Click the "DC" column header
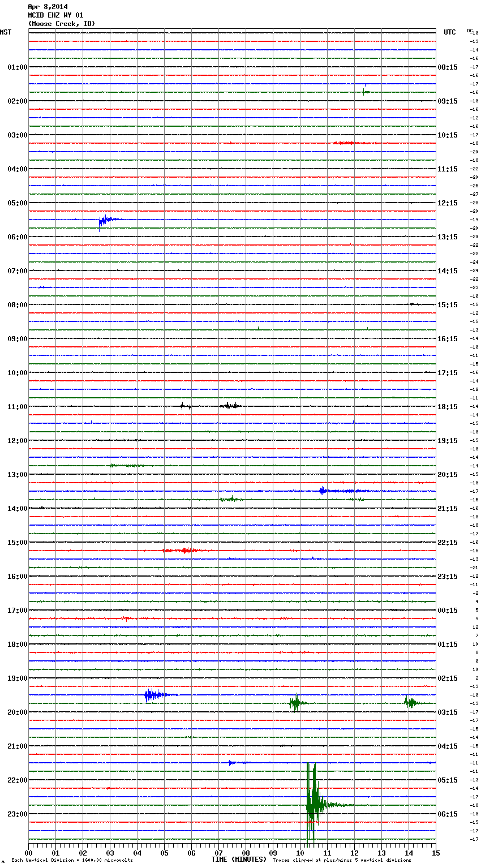 pos(469,30)
